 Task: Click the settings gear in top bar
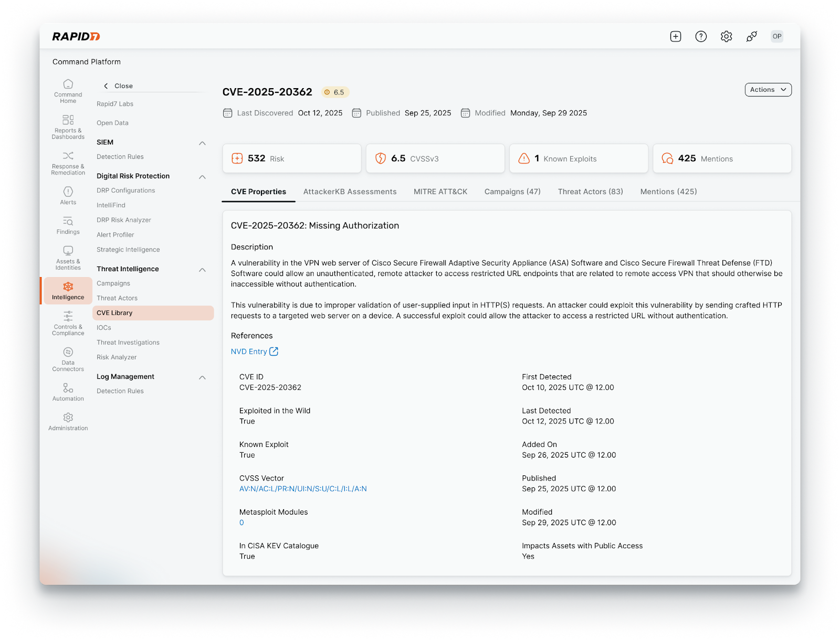coord(726,36)
